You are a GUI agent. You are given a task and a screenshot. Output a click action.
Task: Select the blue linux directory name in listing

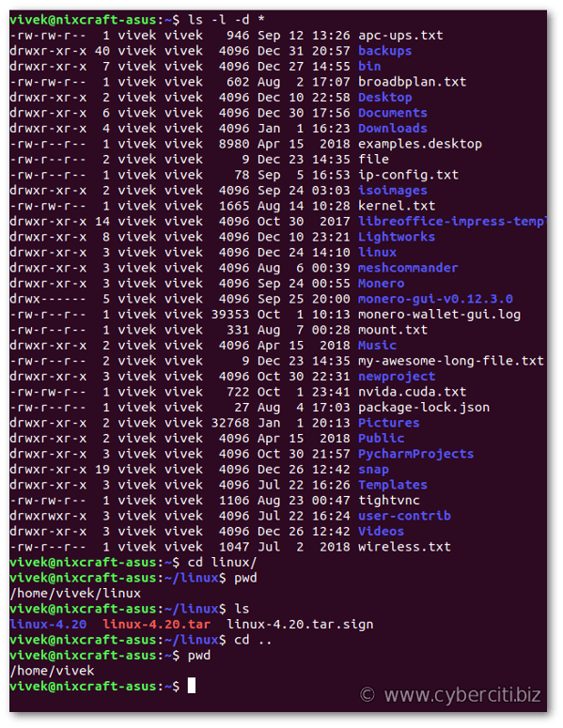click(377, 253)
